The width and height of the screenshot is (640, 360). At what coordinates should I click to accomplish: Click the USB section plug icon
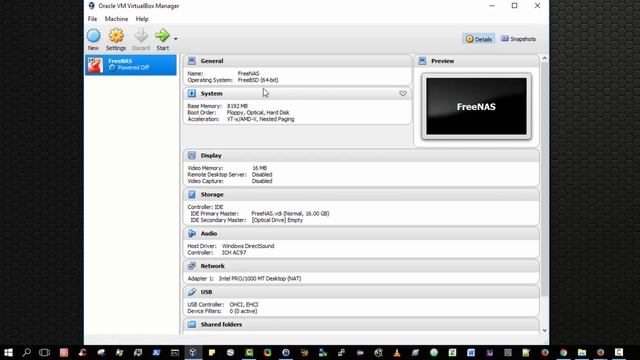(191, 292)
